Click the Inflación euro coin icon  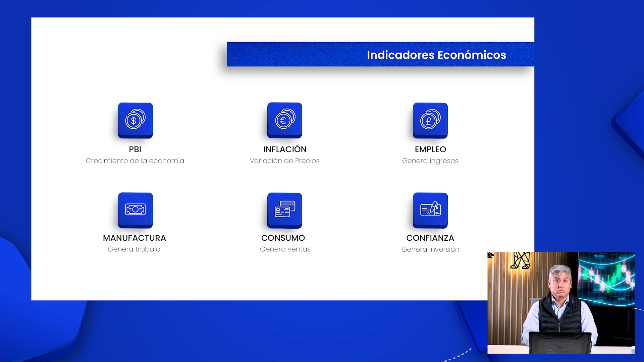(284, 120)
